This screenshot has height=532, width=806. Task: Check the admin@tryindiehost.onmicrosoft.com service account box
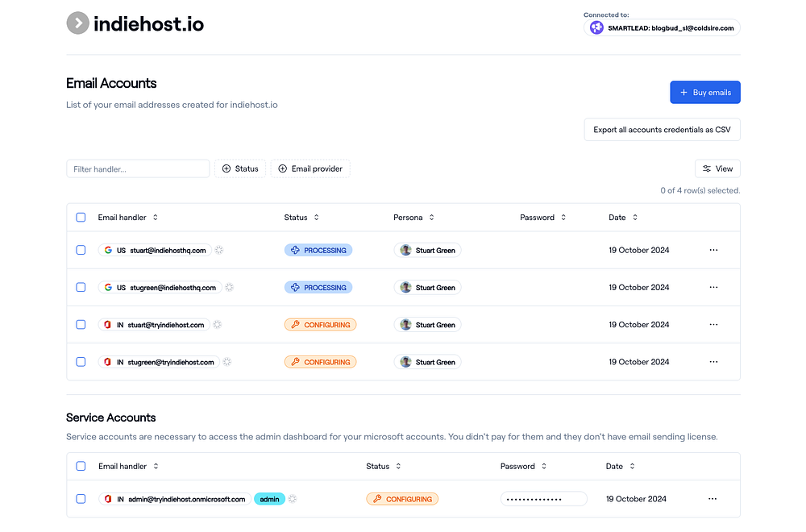pyautogui.click(x=81, y=499)
